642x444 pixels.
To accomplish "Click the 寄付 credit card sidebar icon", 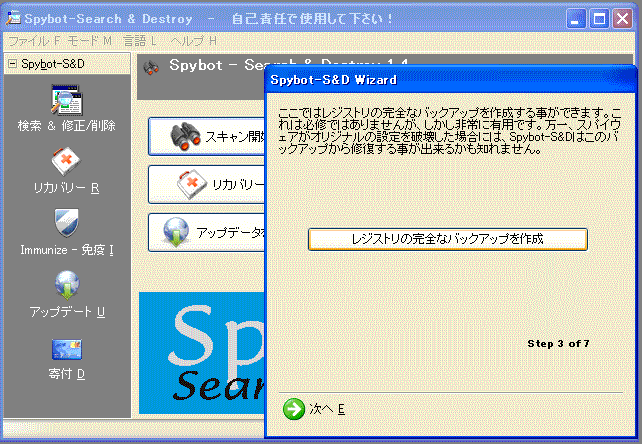I will [67, 349].
